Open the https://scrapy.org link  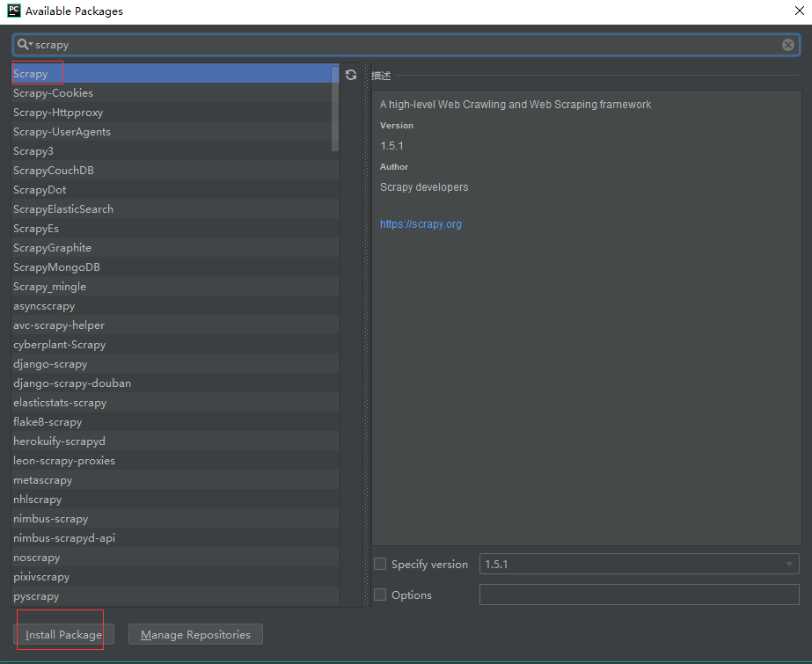tap(421, 224)
